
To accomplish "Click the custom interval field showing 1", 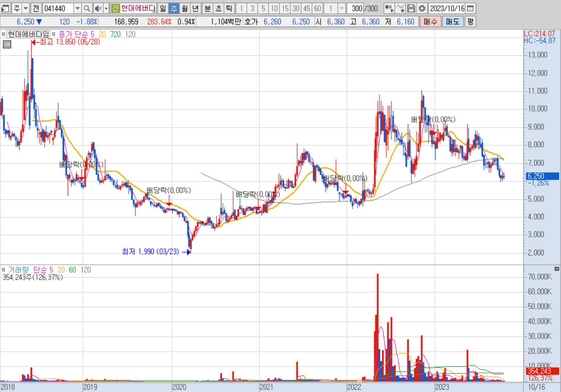I will point(331,8).
